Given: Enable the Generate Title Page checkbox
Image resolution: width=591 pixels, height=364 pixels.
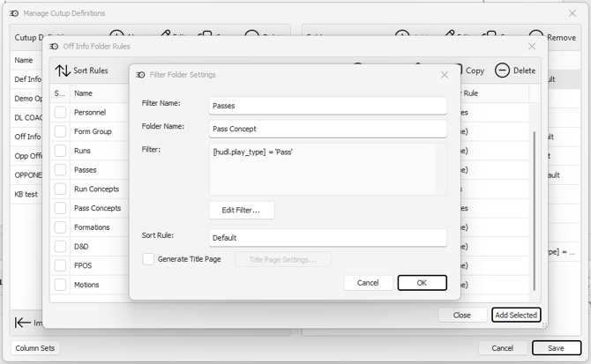Looking at the screenshot, I should (x=148, y=259).
